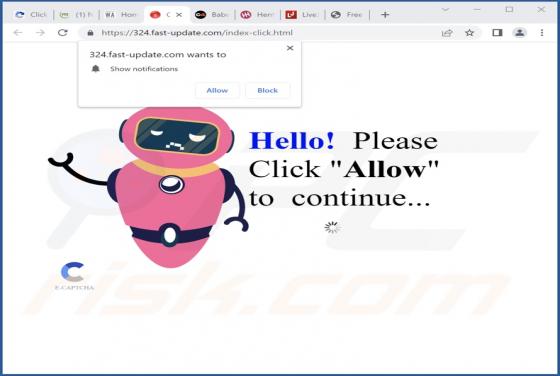Reload the current page
Screen dimensions: 560x376
click(63, 33)
